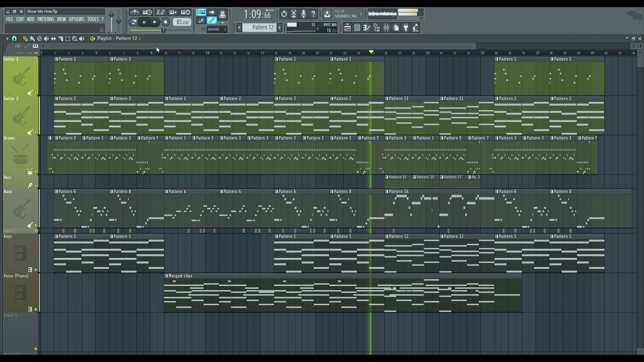Viewport: 644px width, 362px height.
Task: Toggle the link (multilink controllers) button
Action: pos(211,21)
